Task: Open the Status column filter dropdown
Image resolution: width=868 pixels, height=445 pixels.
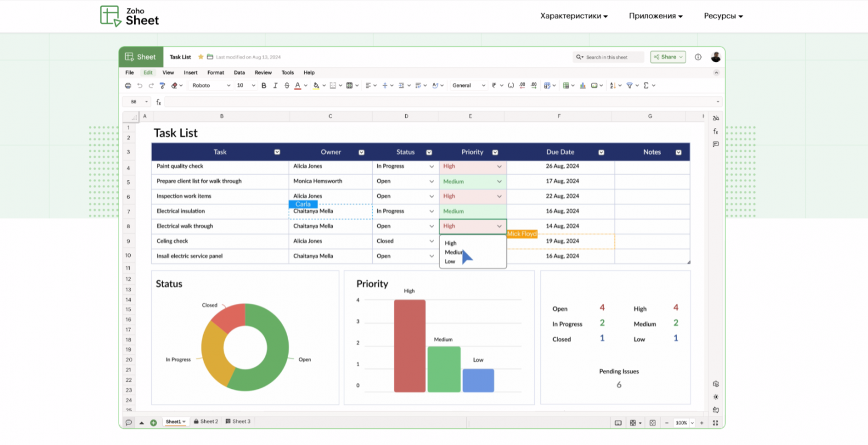Action: (x=429, y=152)
